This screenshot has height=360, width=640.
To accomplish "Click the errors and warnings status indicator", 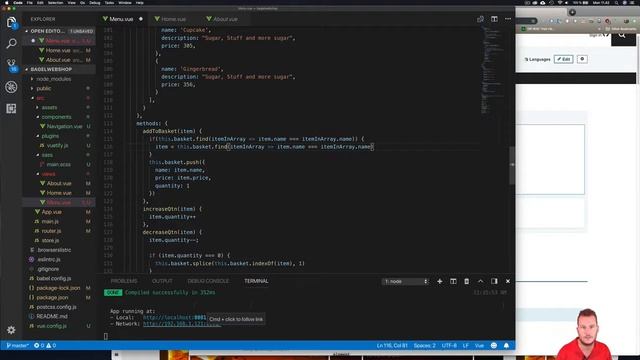I will [x=45, y=346].
